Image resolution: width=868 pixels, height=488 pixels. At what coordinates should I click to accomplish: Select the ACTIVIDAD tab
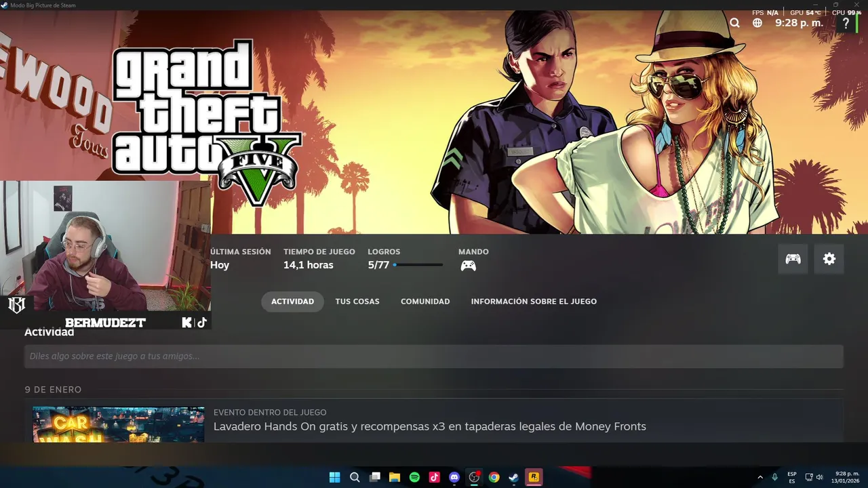click(292, 302)
